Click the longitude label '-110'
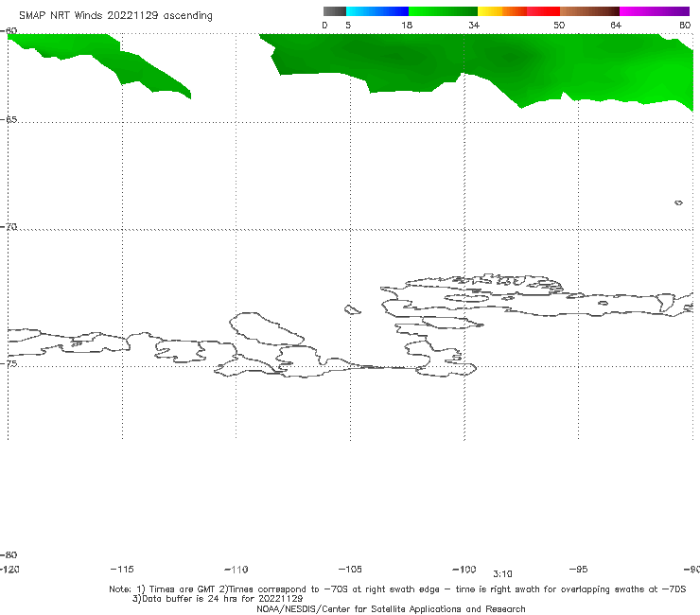Image resolution: width=700 pixels, height=615 pixels. (x=236, y=570)
